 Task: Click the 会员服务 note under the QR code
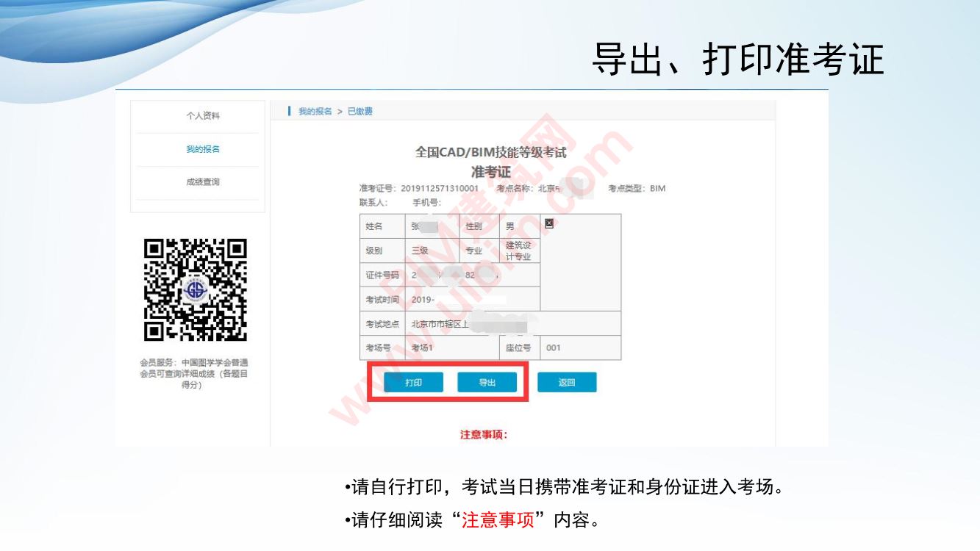click(x=194, y=373)
